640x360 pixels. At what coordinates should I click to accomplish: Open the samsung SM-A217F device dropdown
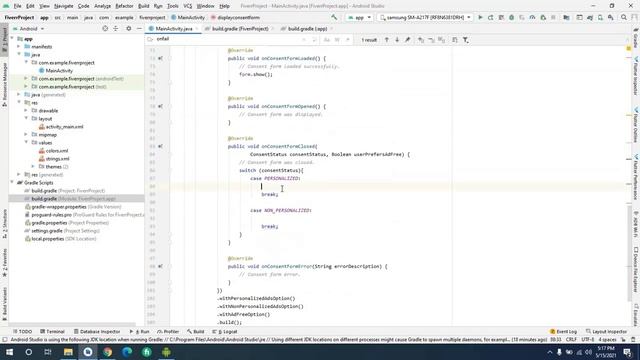point(425,18)
